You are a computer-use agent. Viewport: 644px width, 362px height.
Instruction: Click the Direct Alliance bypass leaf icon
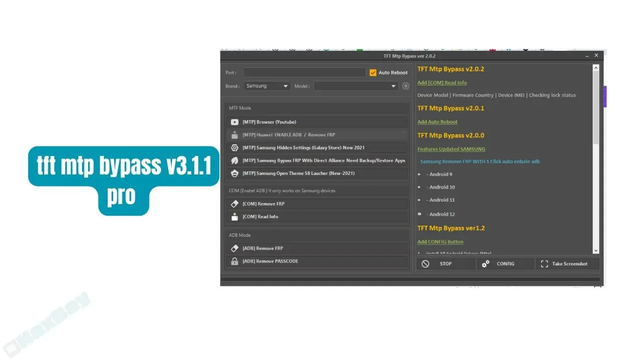click(234, 160)
